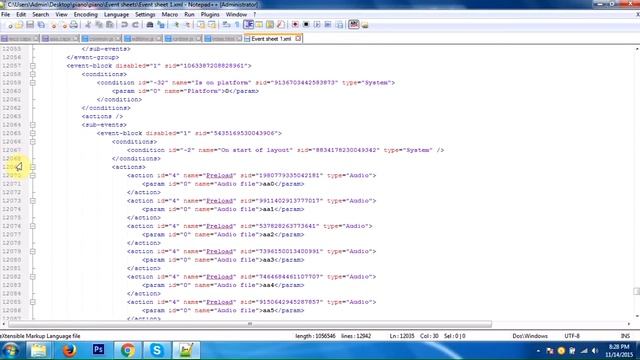The height and width of the screenshot is (360, 640).
Task: Collapse Preload action fold at line 12079
Action: coord(33,251)
